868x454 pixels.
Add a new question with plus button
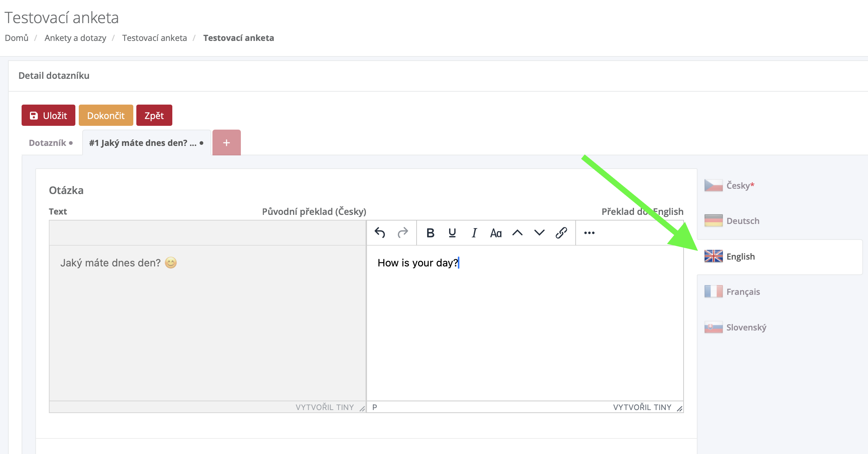coord(226,143)
